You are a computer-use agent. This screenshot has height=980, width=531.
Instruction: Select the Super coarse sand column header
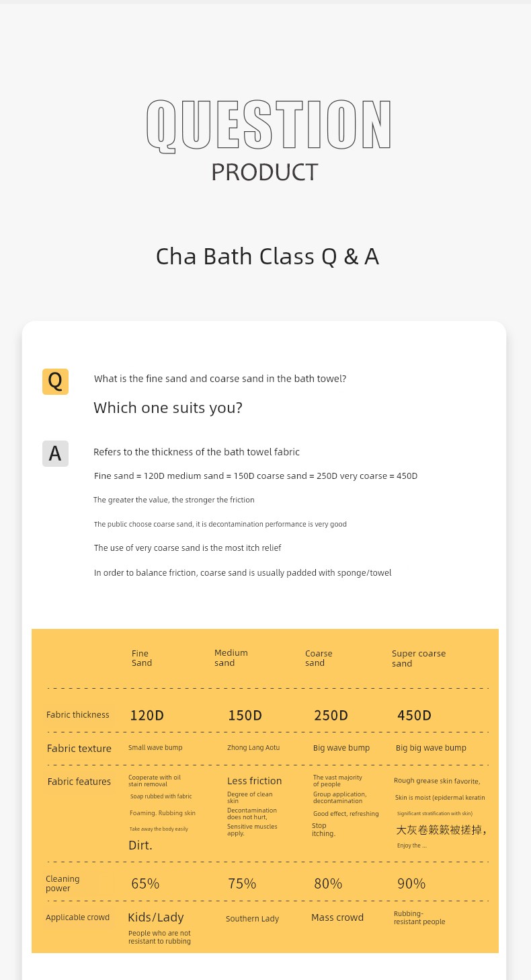(418, 658)
